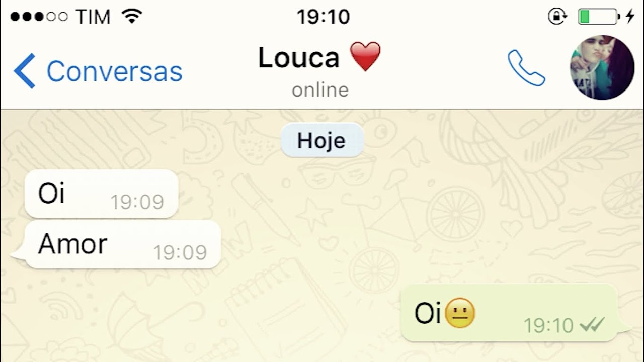This screenshot has height=362, width=644.
Task: Tap the phone call icon
Action: pyautogui.click(x=526, y=68)
